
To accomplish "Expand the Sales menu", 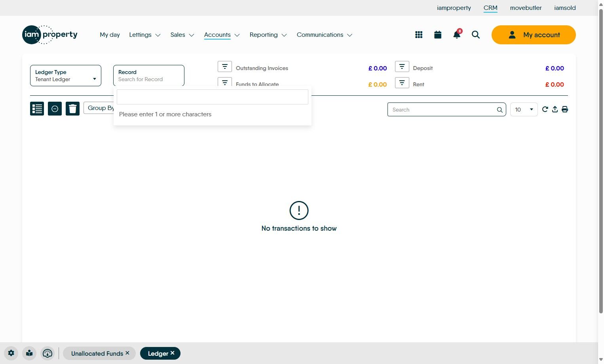I will tap(182, 35).
